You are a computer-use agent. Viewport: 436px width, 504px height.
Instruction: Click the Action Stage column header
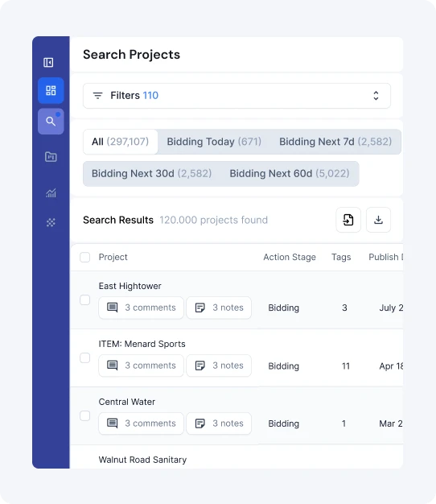coord(290,257)
